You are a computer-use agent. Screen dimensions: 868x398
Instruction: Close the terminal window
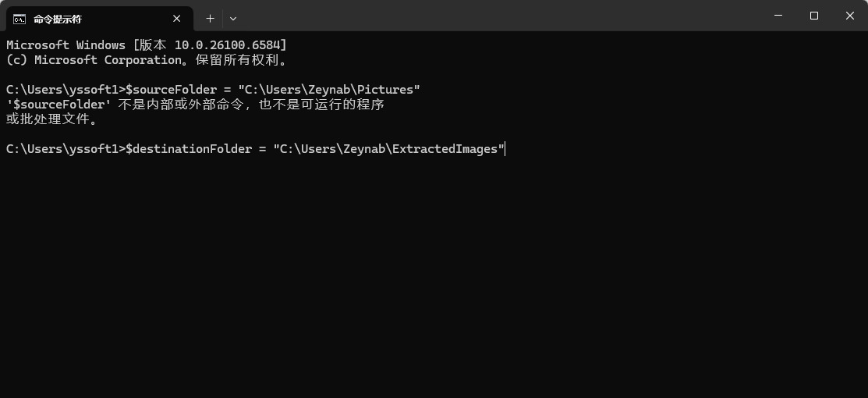coord(849,16)
